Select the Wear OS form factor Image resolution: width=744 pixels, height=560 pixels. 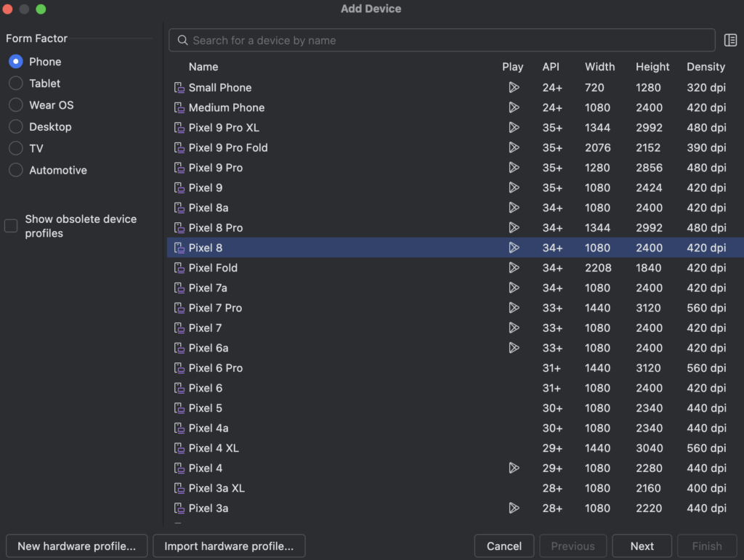[16, 105]
